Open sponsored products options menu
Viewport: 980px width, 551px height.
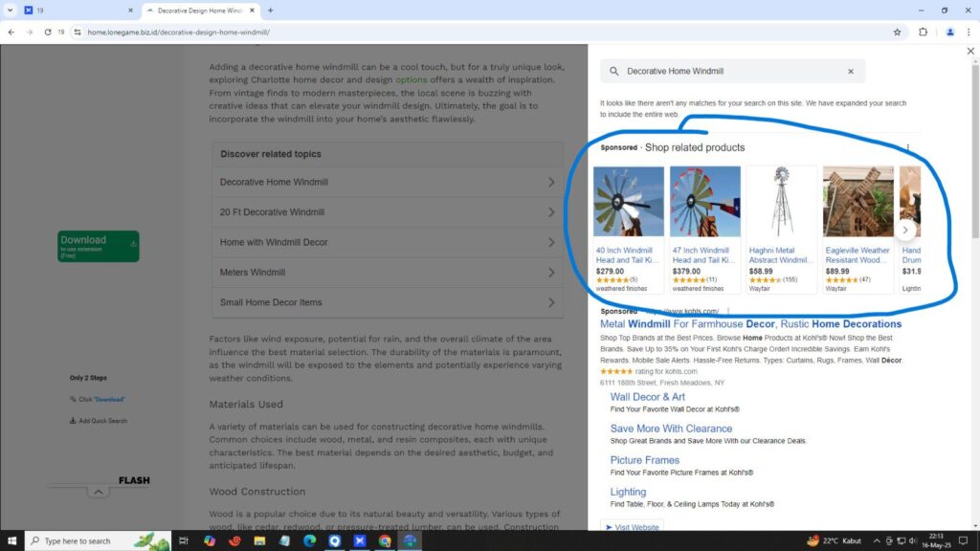pos(907,147)
